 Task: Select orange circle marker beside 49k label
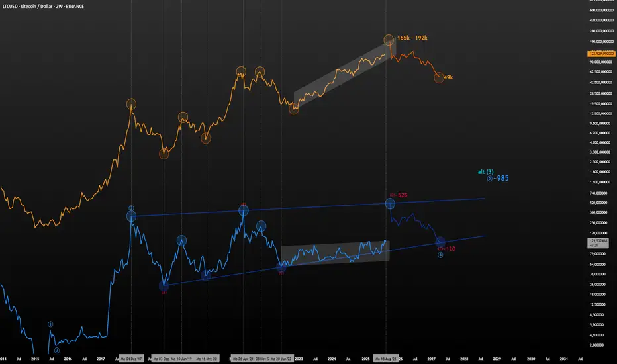439,77
